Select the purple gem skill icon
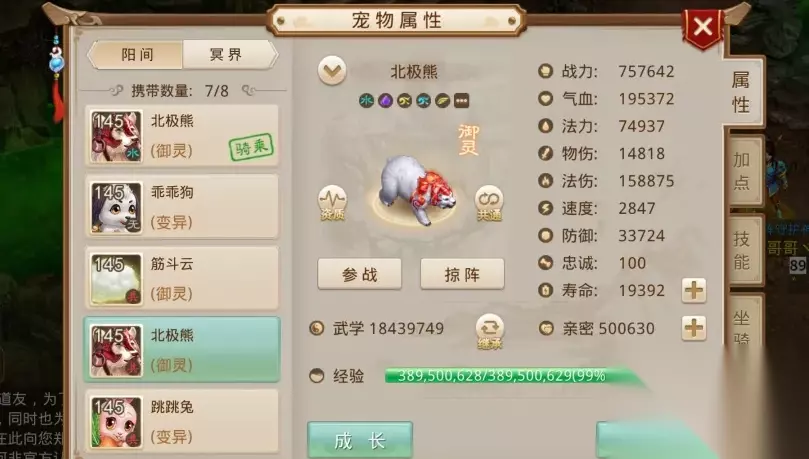The width and height of the screenshot is (809, 459). coord(385,101)
